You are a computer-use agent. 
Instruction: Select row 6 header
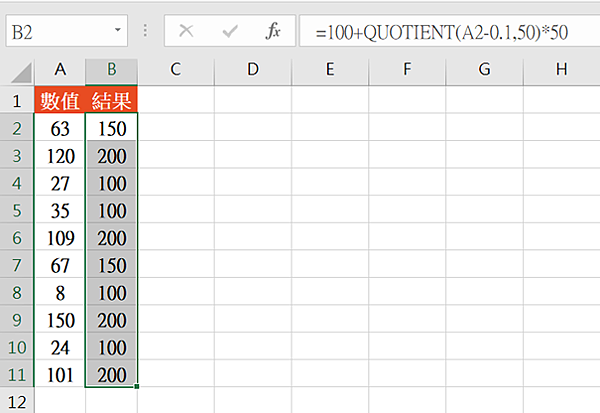coord(17,238)
